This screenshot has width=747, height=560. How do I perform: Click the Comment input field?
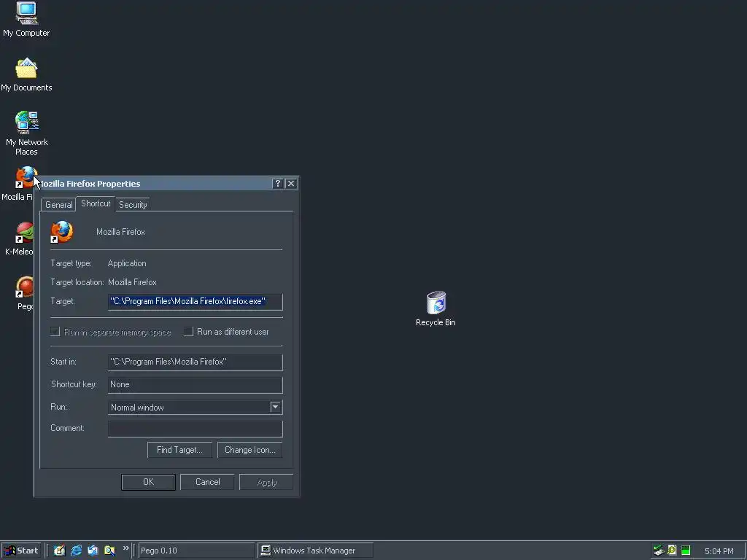point(196,429)
